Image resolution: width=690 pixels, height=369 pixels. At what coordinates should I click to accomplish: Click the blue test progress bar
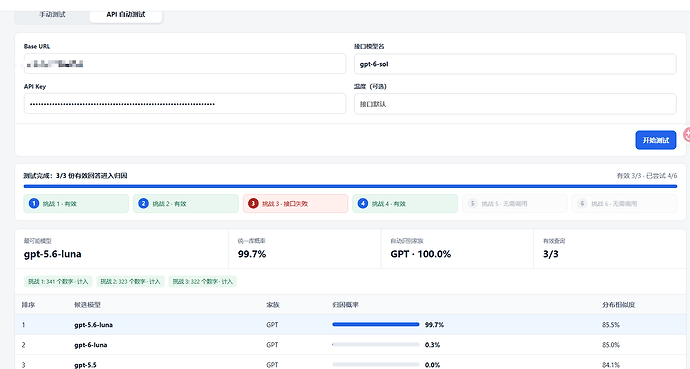350,186
